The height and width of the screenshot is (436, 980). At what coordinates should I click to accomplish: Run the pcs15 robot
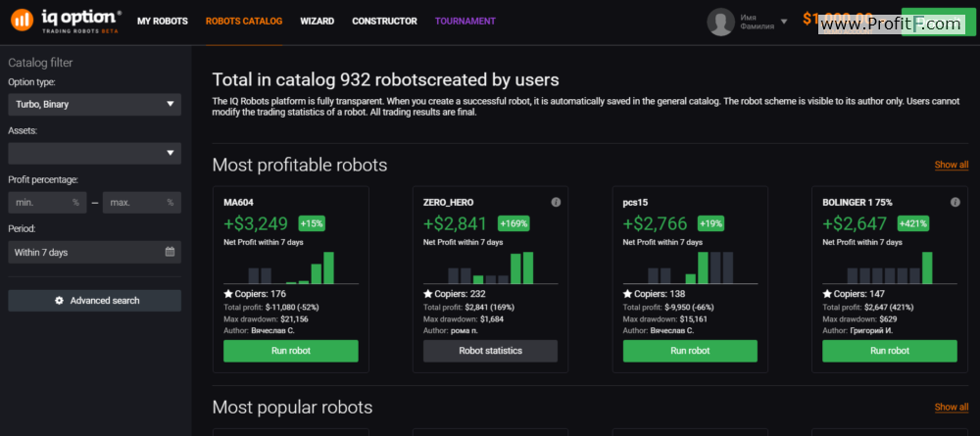690,351
